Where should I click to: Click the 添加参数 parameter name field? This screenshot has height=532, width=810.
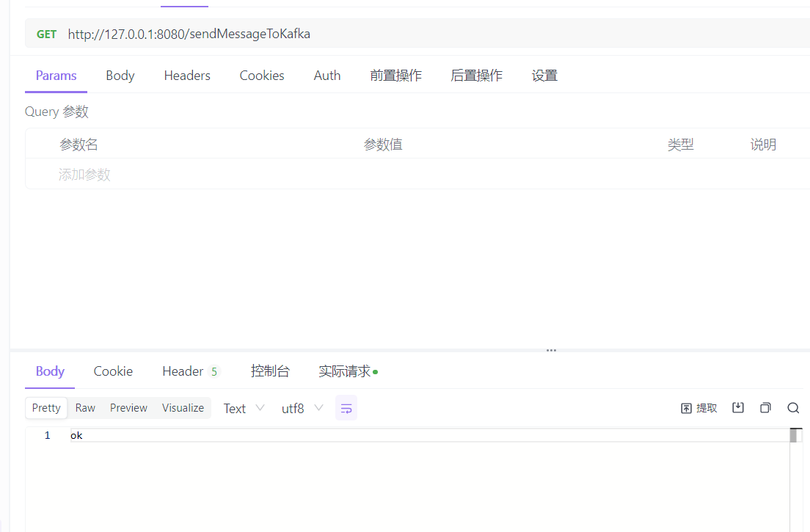[x=84, y=175]
